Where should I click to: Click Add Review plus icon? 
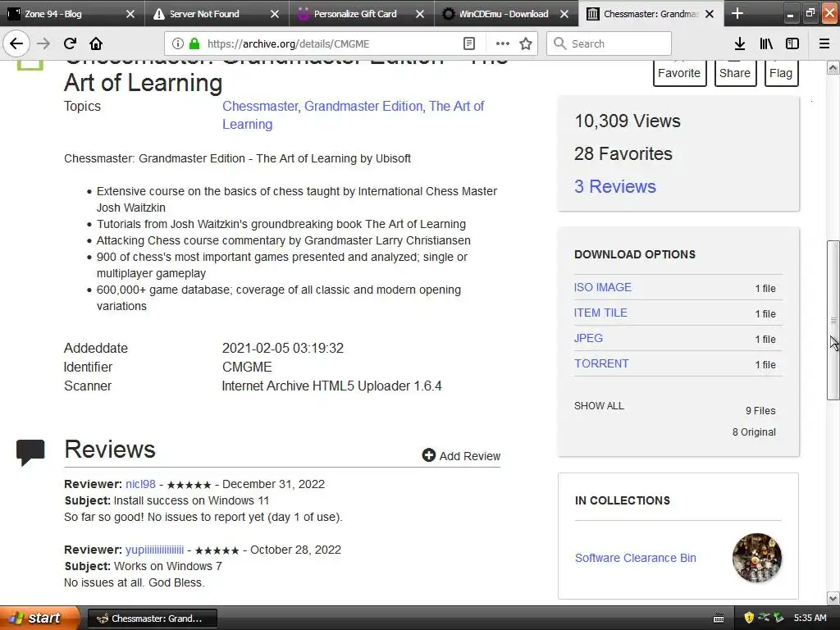point(428,454)
